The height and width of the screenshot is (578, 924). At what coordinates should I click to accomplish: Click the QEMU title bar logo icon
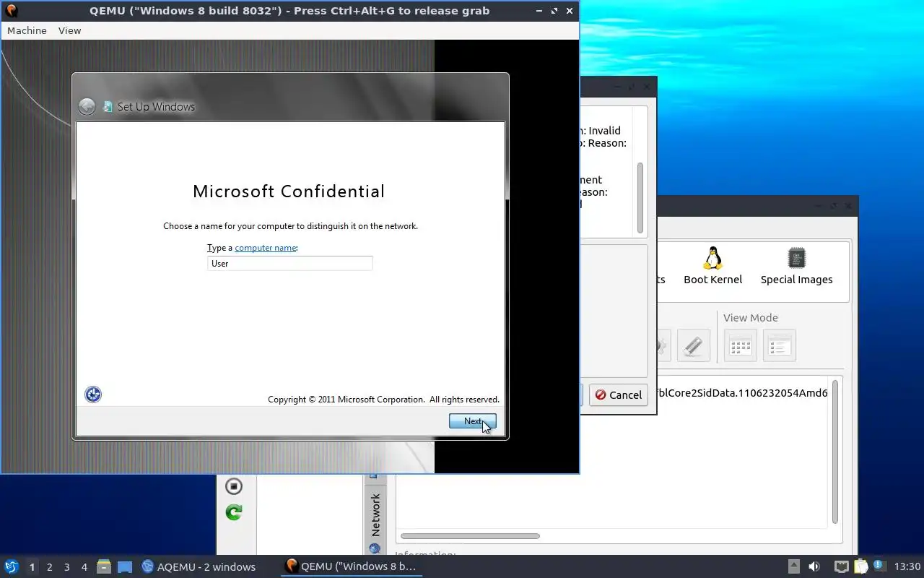[x=11, y=11]
